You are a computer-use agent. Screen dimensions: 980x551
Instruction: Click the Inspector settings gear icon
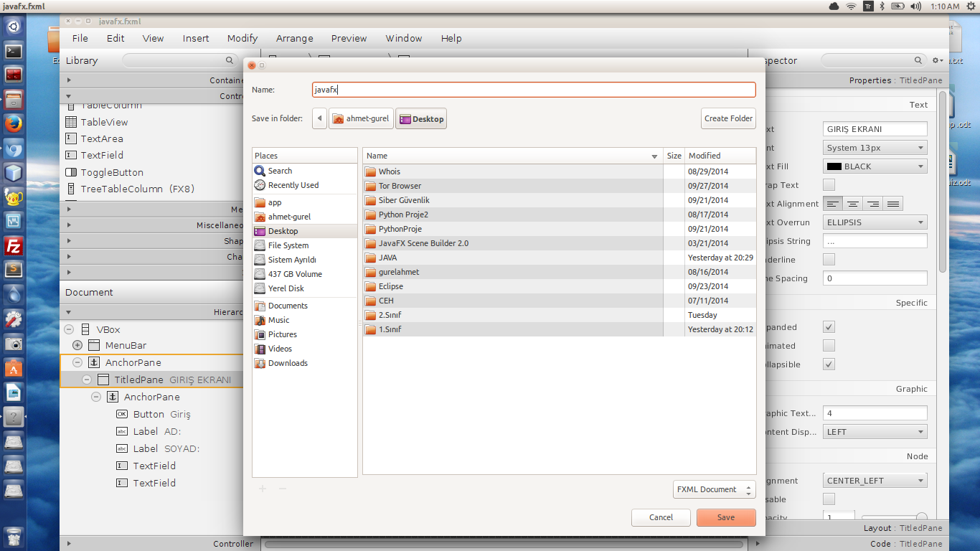[x=937, y=61]
